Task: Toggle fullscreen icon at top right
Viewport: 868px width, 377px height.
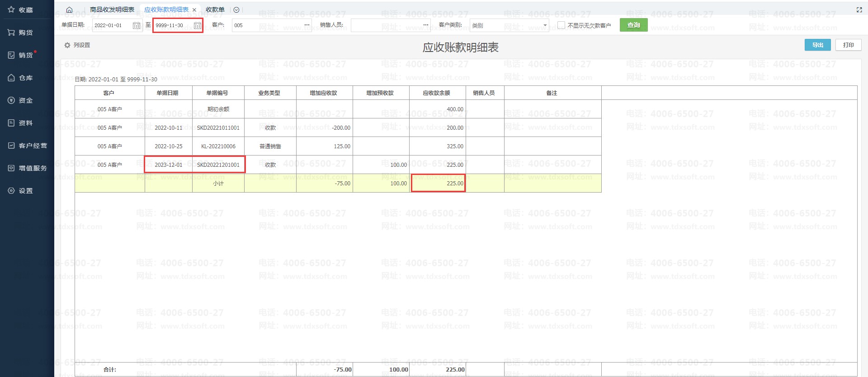Action: coord(859,9)
